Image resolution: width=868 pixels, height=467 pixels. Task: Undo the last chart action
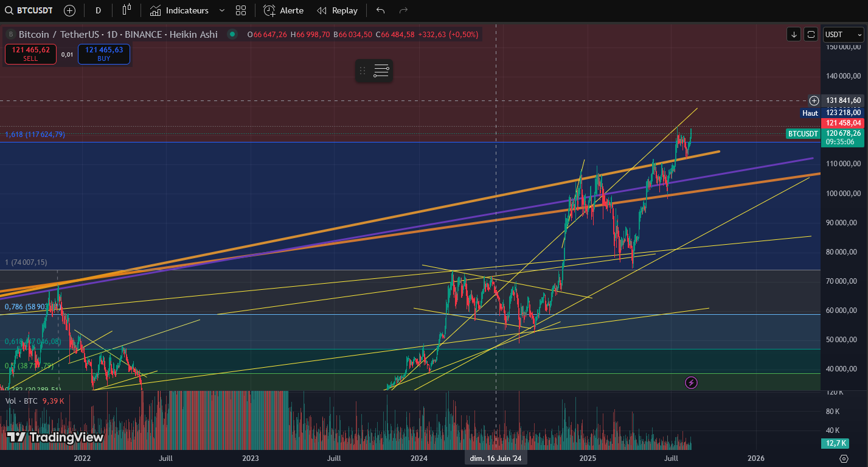click(x=381, y=10)
